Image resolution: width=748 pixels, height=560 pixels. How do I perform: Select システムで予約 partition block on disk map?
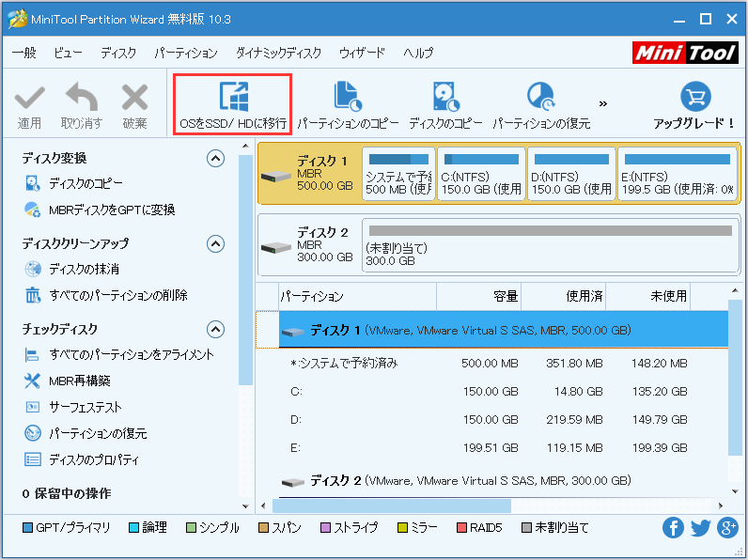coord(398,174)
